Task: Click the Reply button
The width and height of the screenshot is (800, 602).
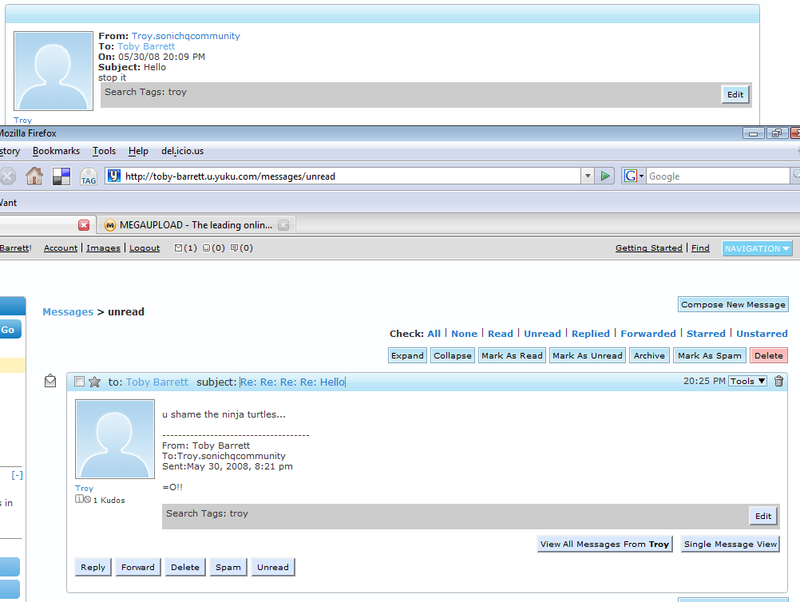Action: (93, 567)
